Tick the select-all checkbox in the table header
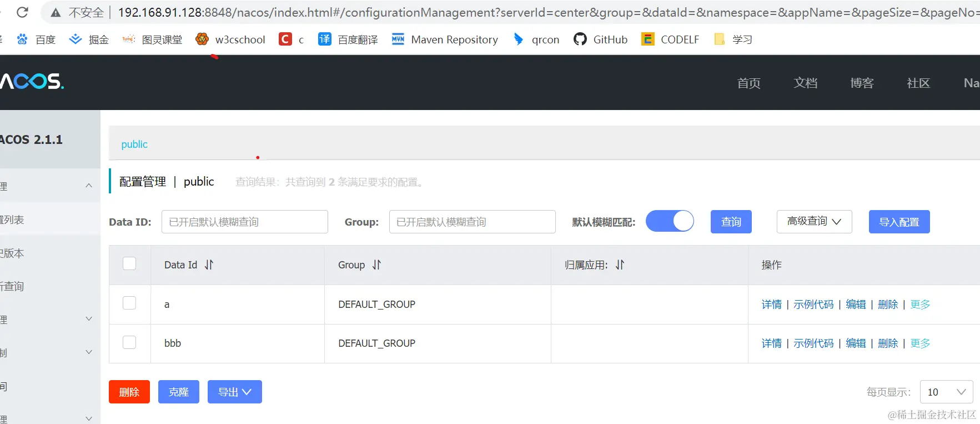The image size is (980, 424). [x=129, y=263]
